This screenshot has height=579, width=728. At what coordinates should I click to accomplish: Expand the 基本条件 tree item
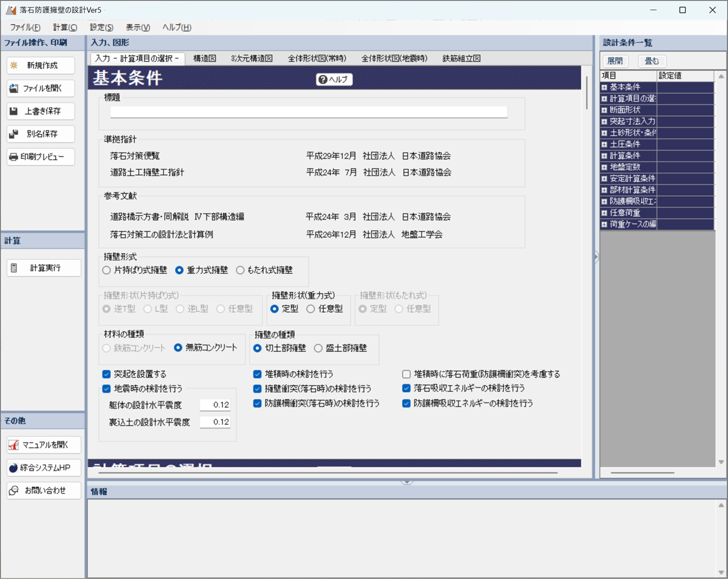point(604,87)
